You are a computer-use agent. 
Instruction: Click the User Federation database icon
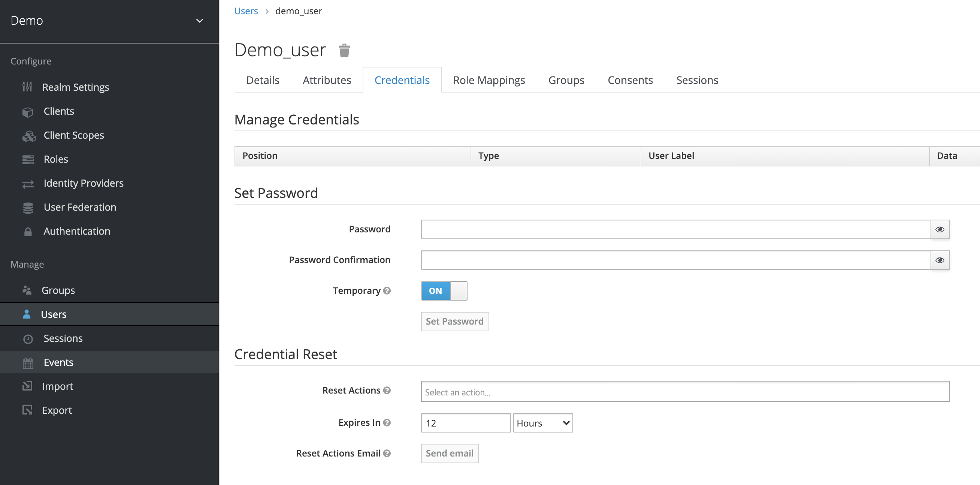28,208
